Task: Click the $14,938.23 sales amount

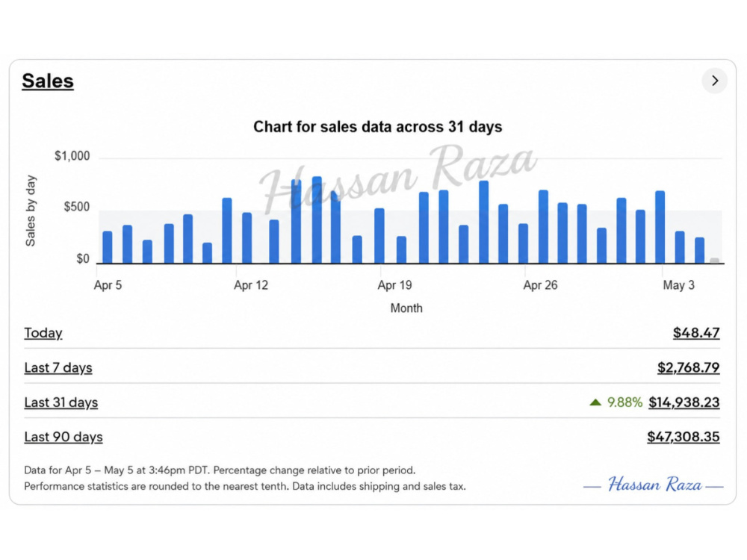Action: tap(684, 402)
